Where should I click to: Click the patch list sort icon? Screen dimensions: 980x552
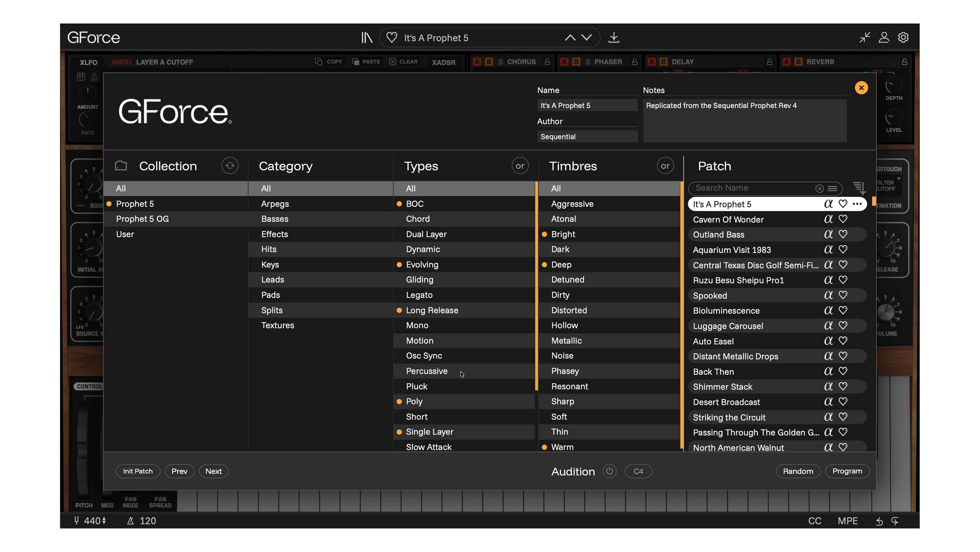pyautogui.click(x=859, y=188)
